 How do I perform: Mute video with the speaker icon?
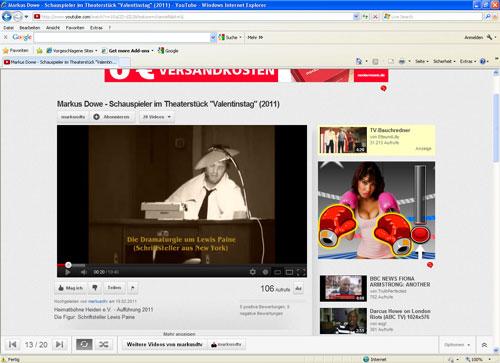pos(84,272)
